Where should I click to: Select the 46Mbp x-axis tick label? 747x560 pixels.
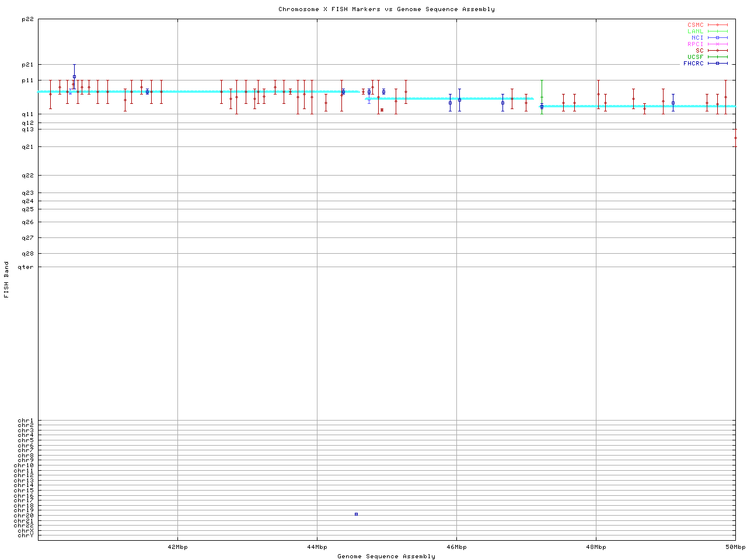tap(456, 547)
